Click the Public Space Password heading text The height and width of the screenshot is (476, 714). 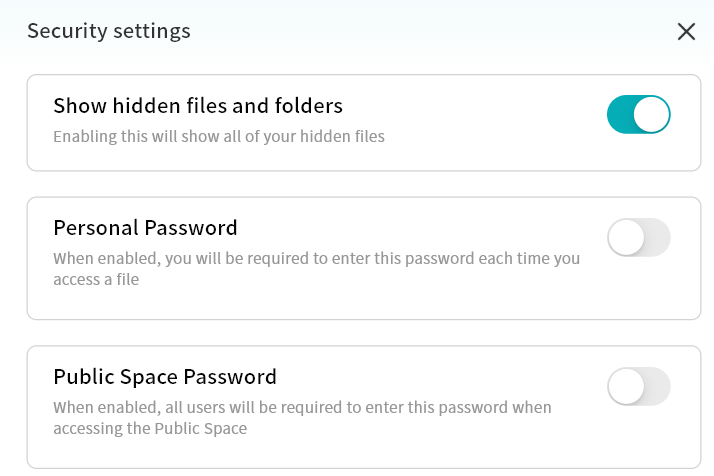[x=165, y=377]
